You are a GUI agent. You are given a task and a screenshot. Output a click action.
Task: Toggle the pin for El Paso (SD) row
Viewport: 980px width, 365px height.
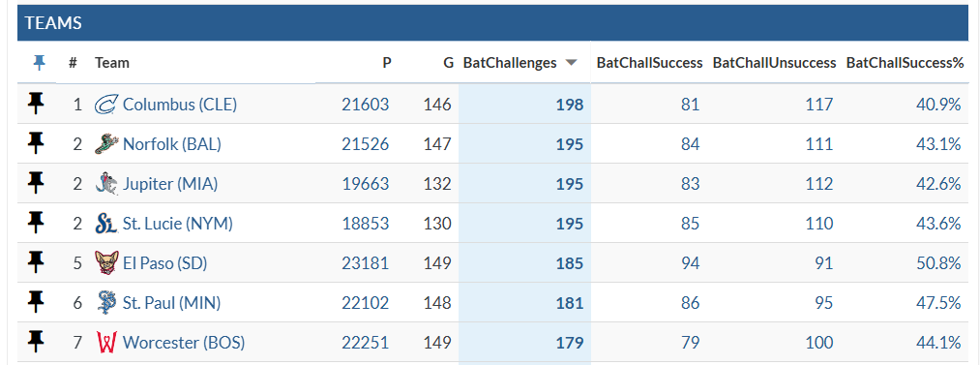pos(36,262)
